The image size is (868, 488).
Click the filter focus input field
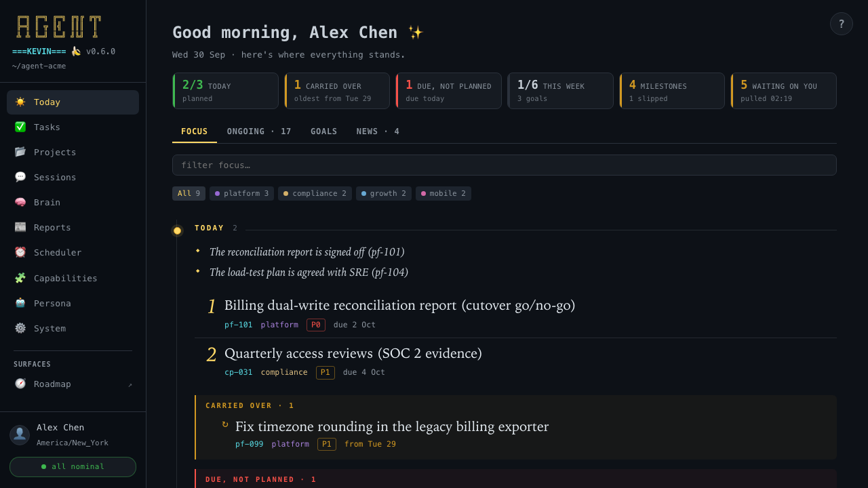[x=505, y=165]
